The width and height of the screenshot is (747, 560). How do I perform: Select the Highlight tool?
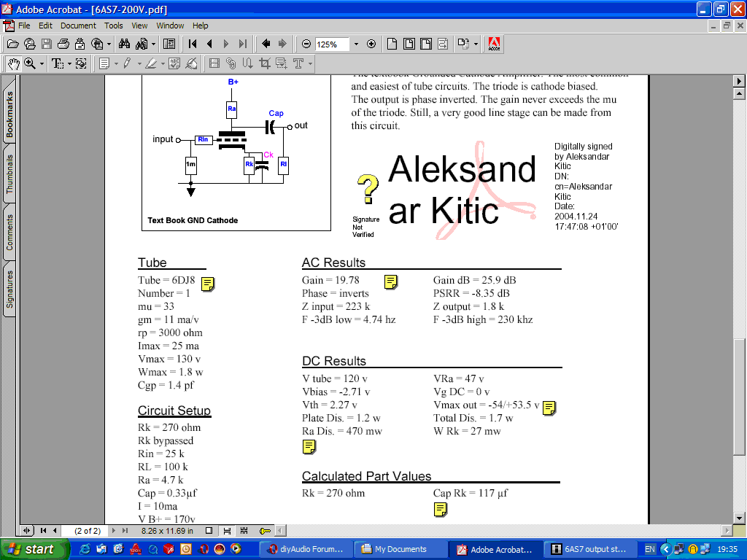(x=151, y=63)
